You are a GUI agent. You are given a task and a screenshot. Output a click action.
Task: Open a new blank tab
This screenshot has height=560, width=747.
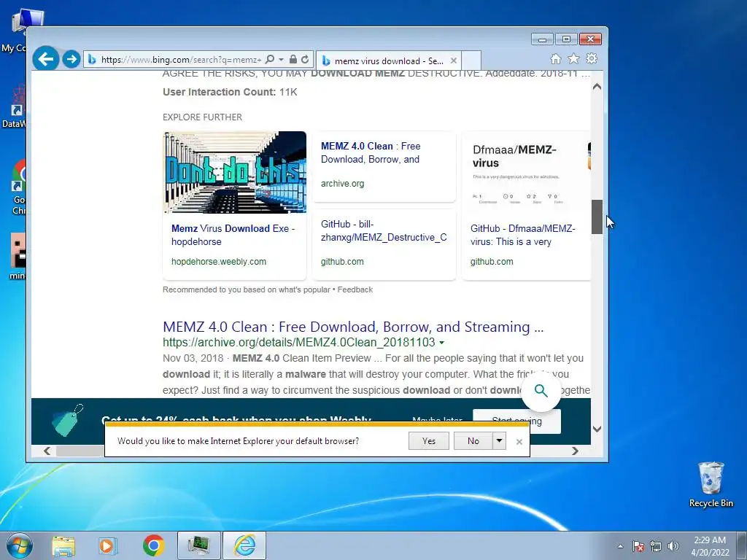point(471,61)
